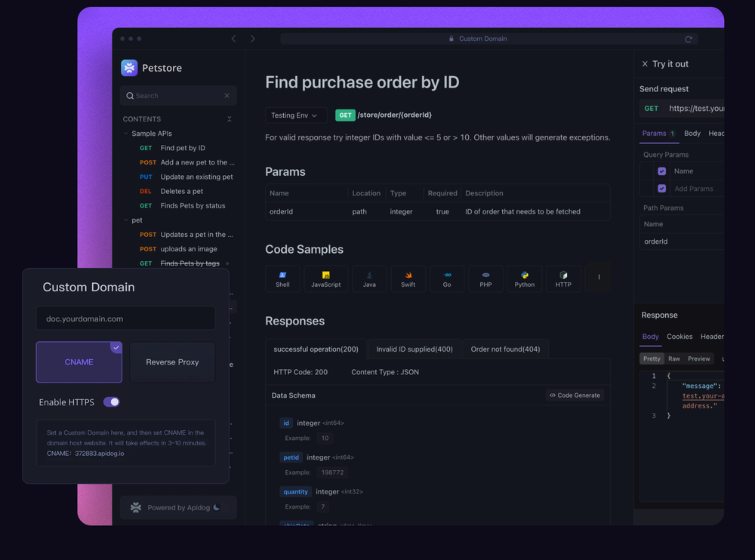Image resolution: width=755 pixels, height=560 pixels.
Task: Select the HTTP code sample
Action: point(563,278)
